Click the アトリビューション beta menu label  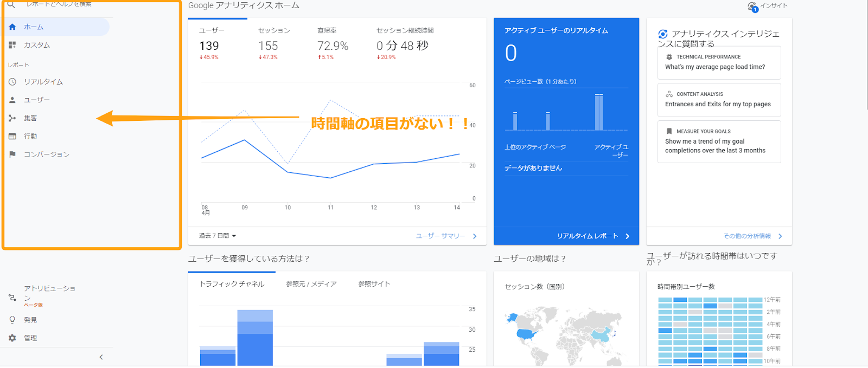(49, 296)
